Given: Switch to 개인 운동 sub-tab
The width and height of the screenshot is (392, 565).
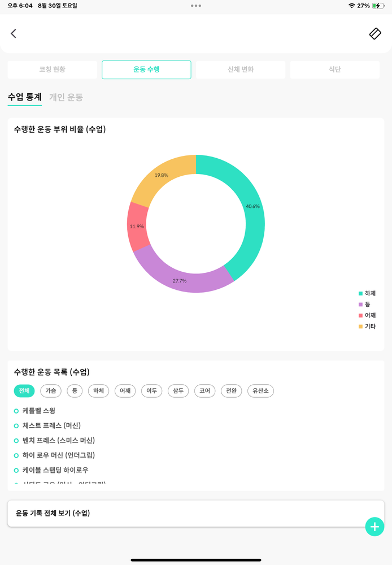Looking at the screenshot, I should point(66,97).
